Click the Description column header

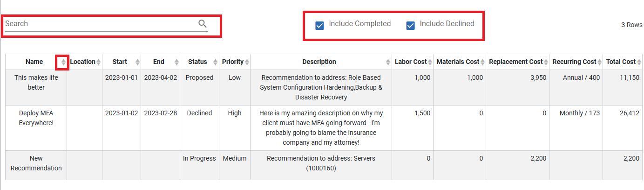click(319, 62)
